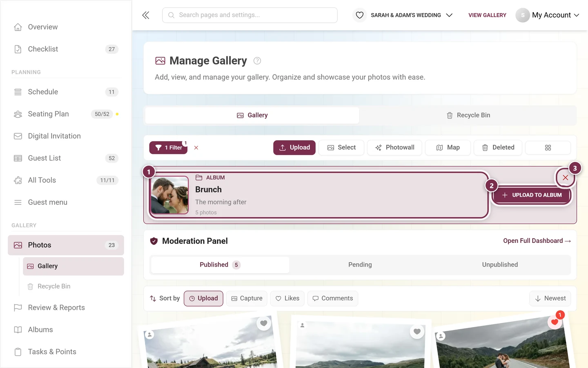The height and width of the screenshot is (368, 588).
Task: Open Guest menu in the sidebar
Action: tap(66, 202)
